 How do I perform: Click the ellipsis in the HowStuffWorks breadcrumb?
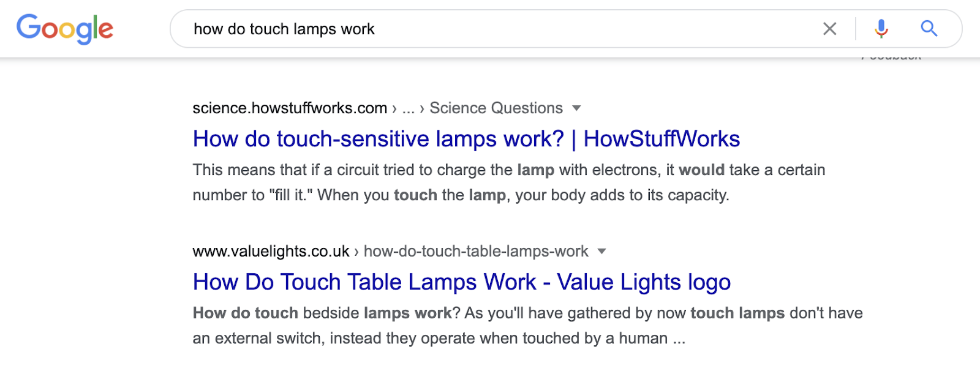[408, 109]
